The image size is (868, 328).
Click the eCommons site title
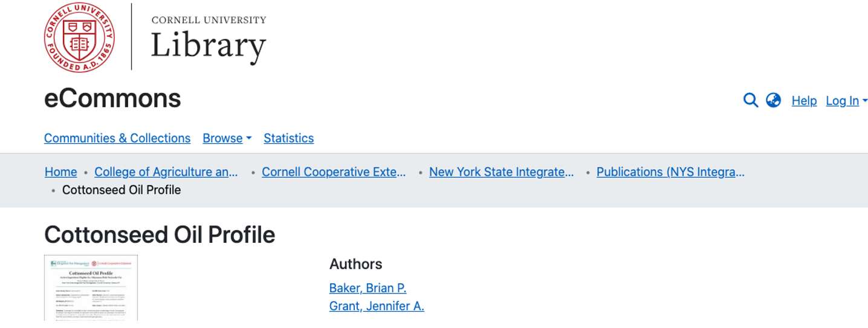(x=112, y=98)
